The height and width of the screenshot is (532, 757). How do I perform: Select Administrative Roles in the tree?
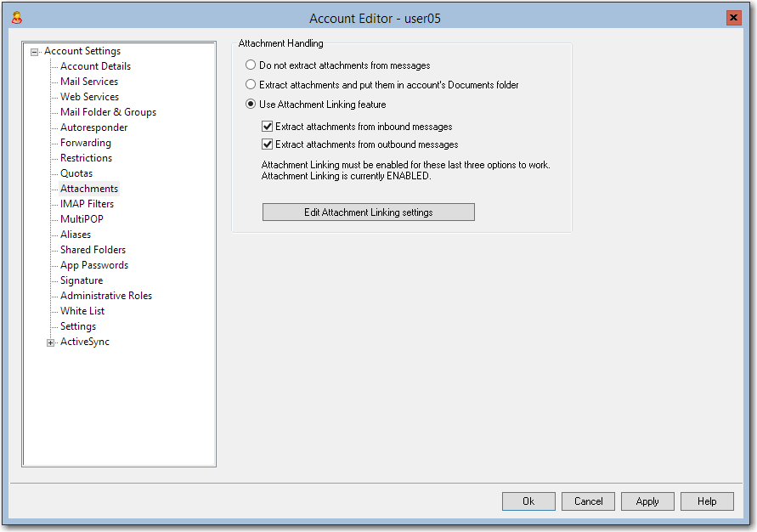coord(105,295)
